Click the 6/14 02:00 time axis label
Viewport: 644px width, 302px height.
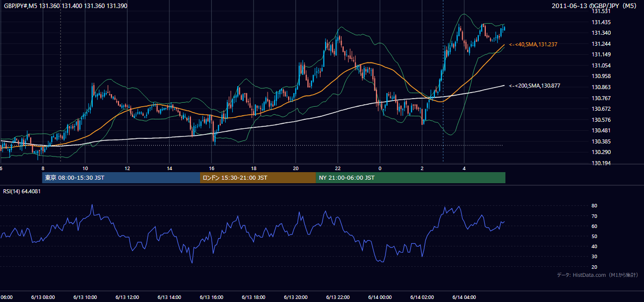(x=422, y=297)
